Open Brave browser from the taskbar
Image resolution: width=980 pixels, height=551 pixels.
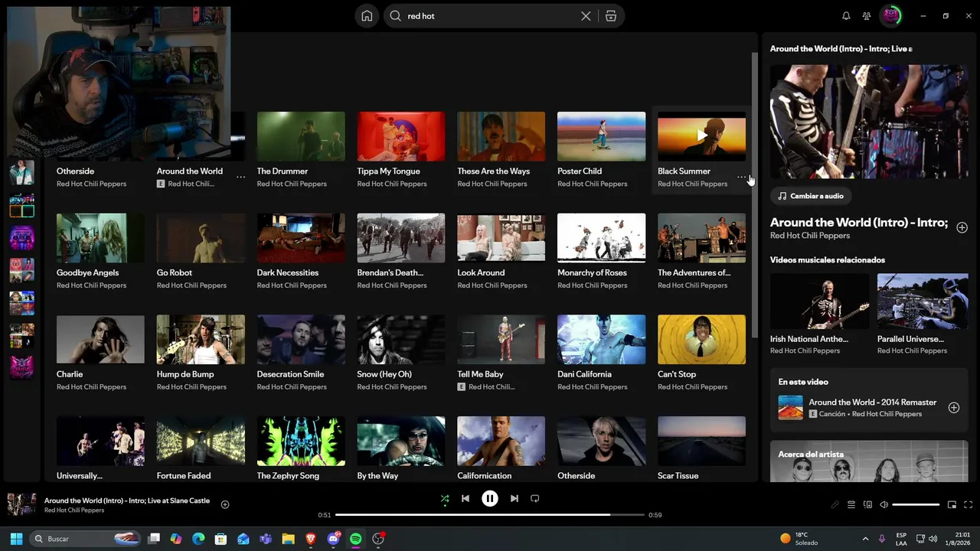pos(310,539)
